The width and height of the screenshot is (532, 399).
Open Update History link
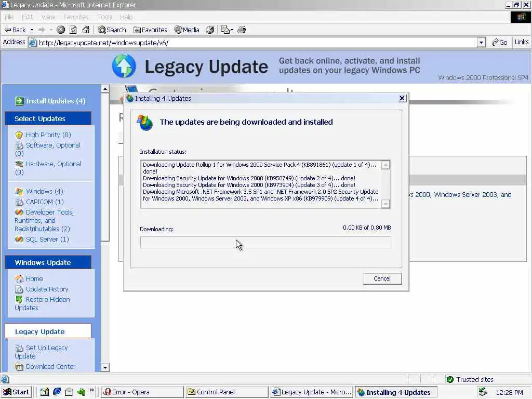pos(47,289)
